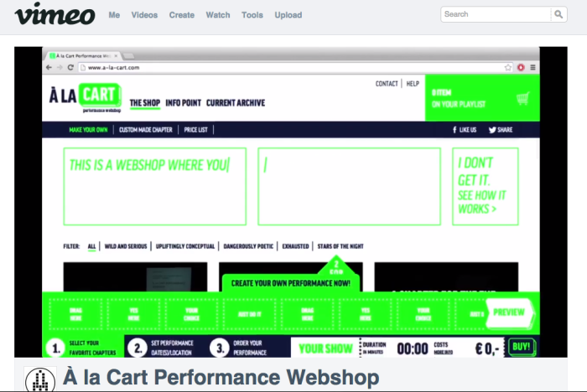The width and height of the screenshot is (587, 392).
Task: Open the browser hamburger menu icon
Action: pos(532,67)
